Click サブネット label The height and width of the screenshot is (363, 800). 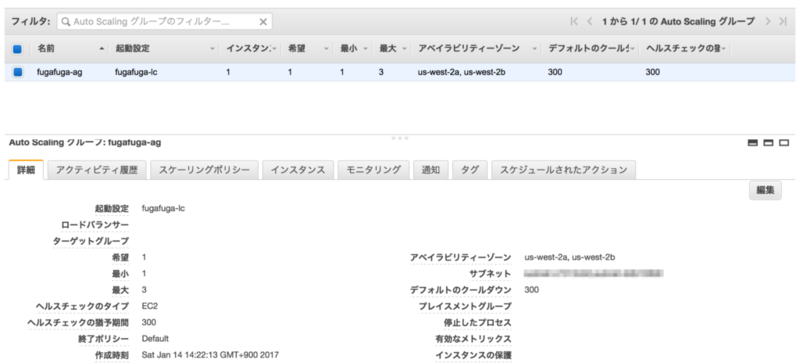tap(490, 274)
